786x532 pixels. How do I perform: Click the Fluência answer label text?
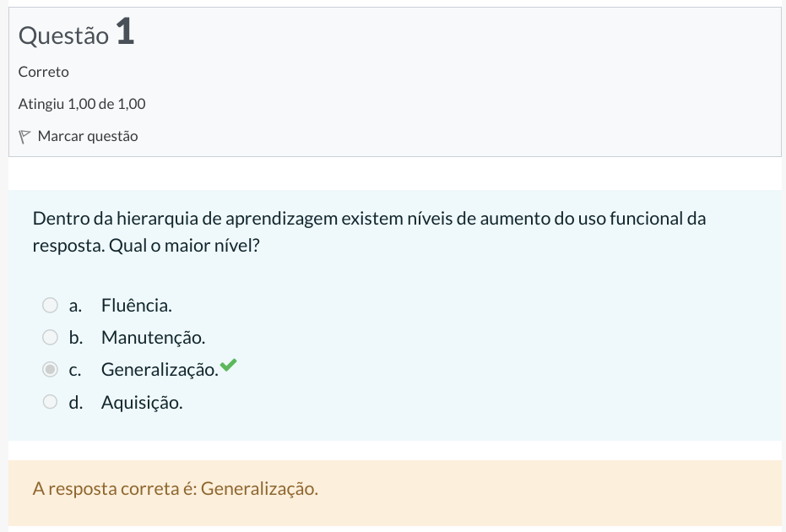pos(137,305)
